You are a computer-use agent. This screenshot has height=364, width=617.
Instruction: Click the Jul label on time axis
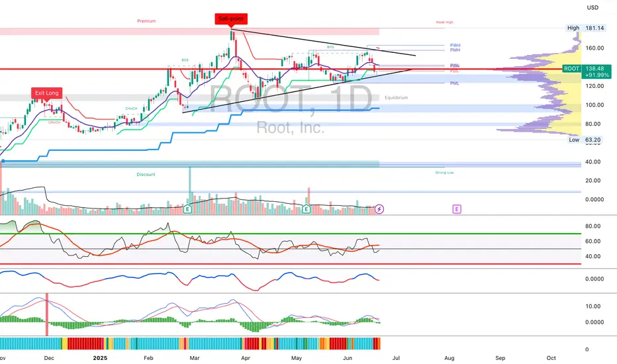point(396,358)
